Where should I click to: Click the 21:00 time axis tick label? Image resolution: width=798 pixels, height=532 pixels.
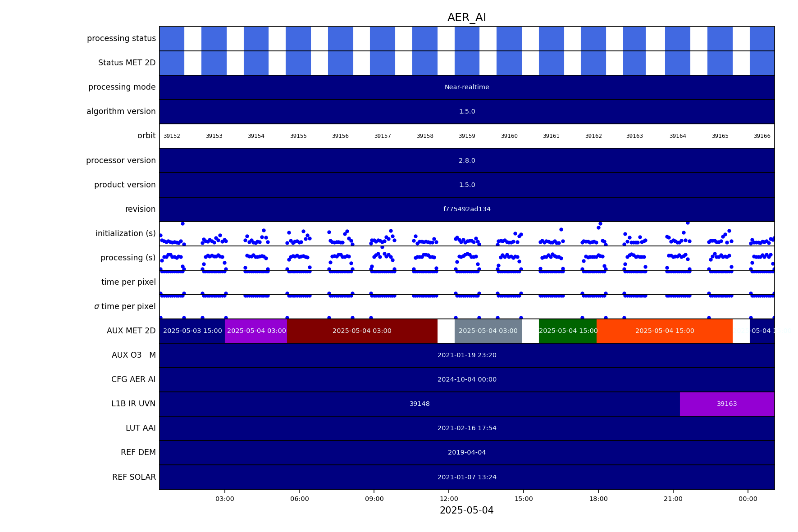673,499
